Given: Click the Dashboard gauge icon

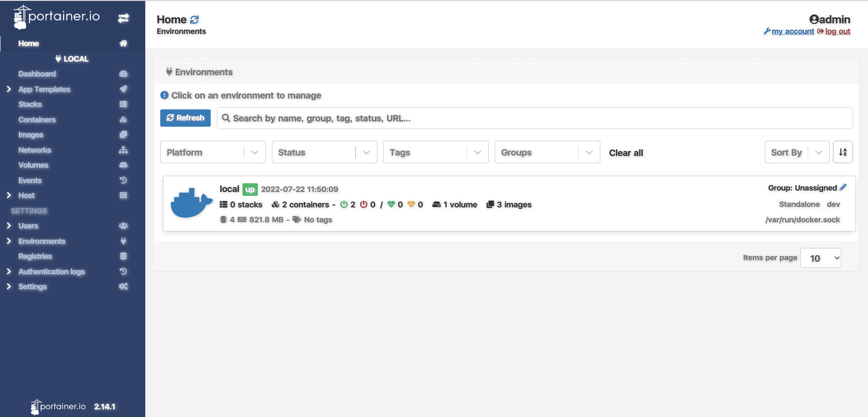Looking at the screenshot, I should (123, 74).
